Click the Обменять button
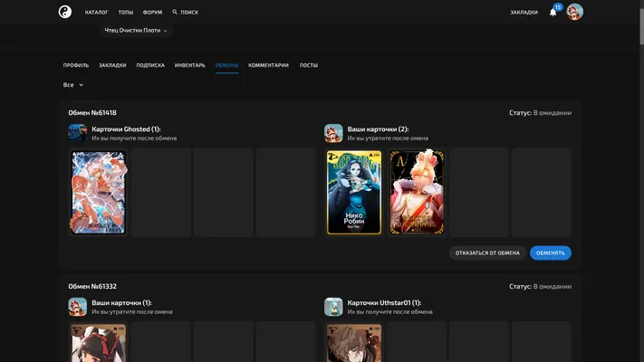Screen dimensions: 644x362 (551, 252)
